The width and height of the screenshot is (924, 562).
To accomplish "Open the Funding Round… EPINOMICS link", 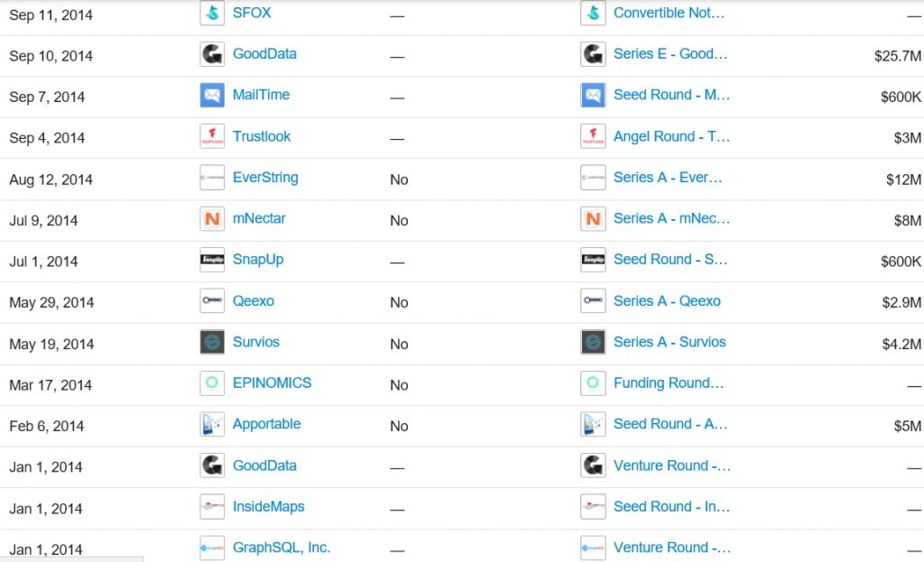I will pyautogui.click(x=669, y=382).
